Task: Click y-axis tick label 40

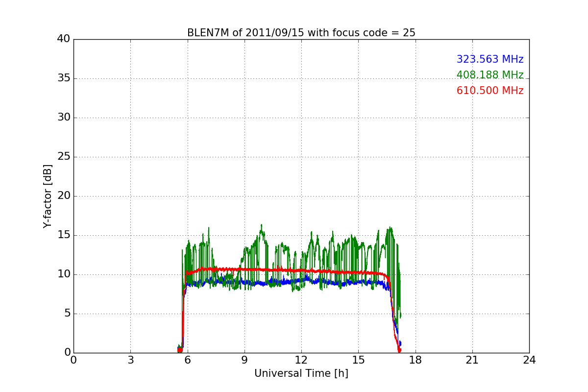Action: tap(64, 39)
